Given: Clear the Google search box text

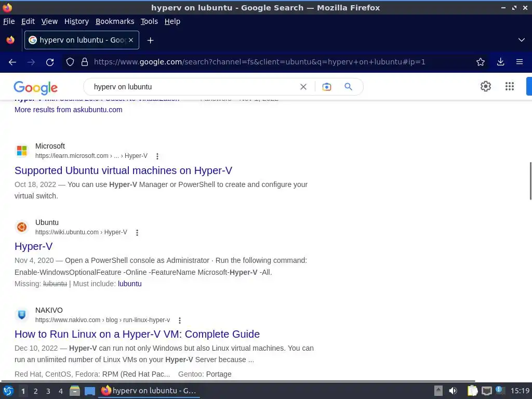Looking at the screenshot, I should (x=303, y=87).
